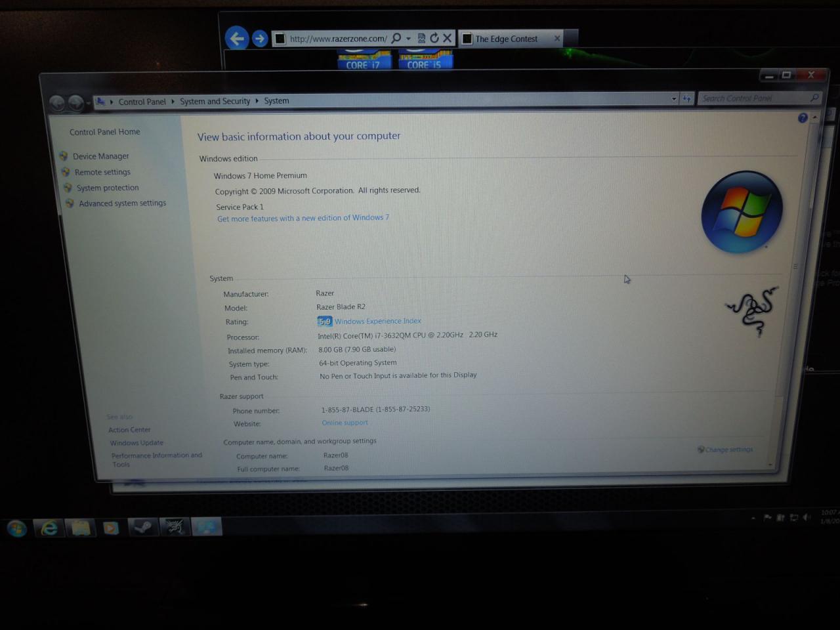The image size is (840, 630).
Task: Click the shield icon beside System protection
Action: coord(68,188)
